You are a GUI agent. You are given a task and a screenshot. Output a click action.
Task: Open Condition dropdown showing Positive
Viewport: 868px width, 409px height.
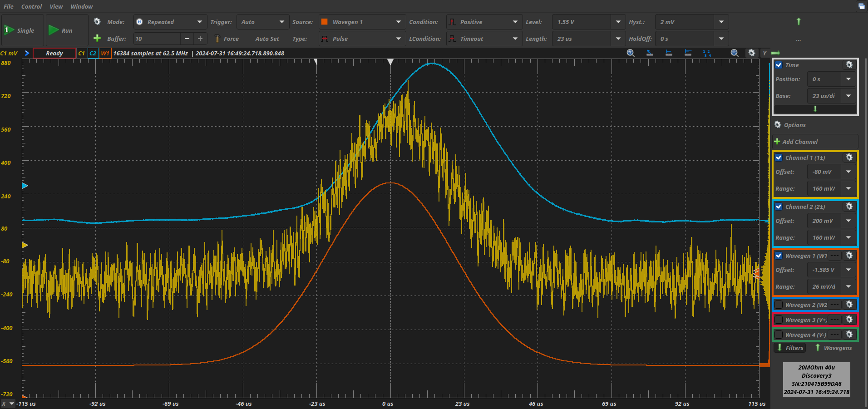point(484,22)
